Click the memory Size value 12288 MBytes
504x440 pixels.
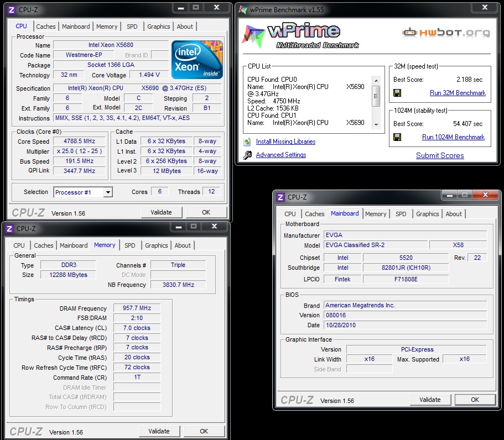pyautogui.click(x=68, y=275)
